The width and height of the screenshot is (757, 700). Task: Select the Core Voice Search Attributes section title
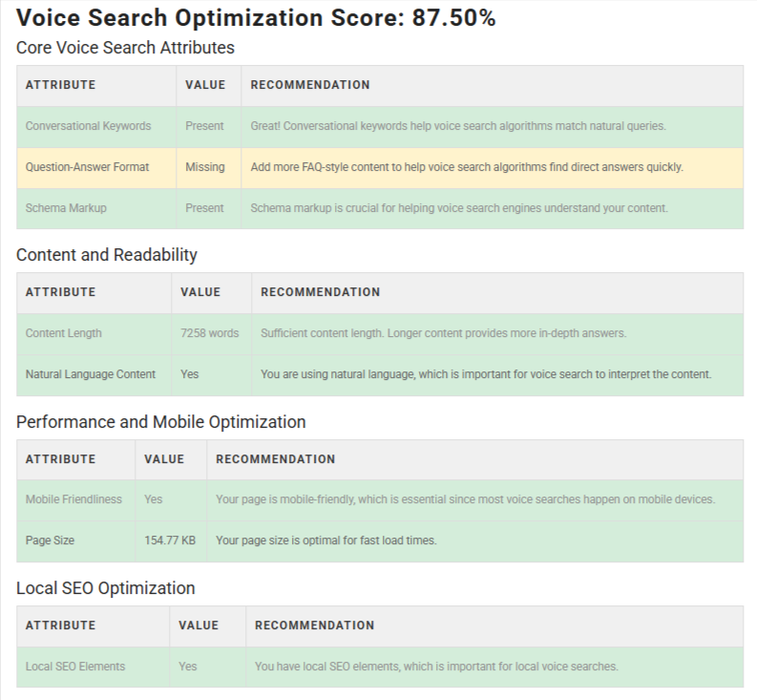[x=125, y=47]
